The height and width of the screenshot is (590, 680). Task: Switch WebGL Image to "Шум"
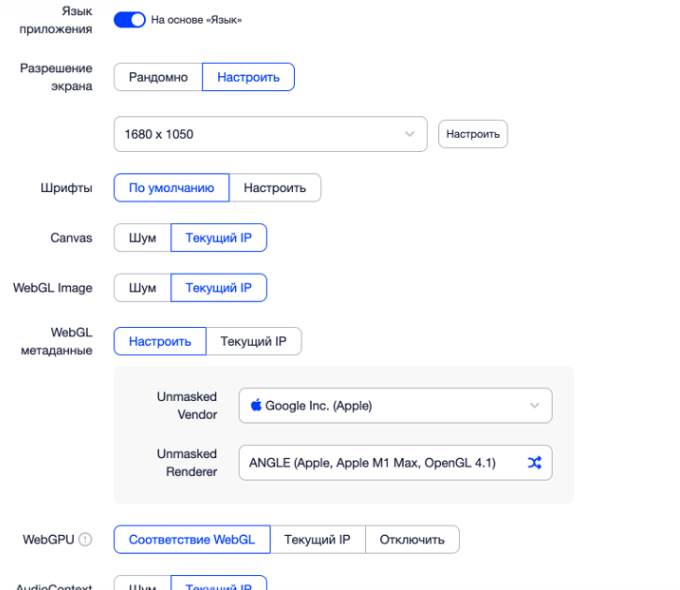pyautogui.click(x=142, y=288)
